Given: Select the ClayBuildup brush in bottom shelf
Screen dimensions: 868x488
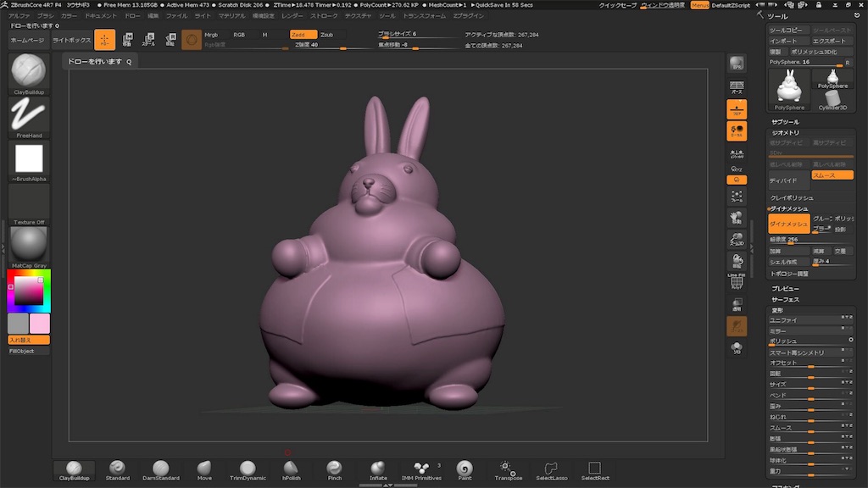Looking at the screenshot, I should 75,470.
